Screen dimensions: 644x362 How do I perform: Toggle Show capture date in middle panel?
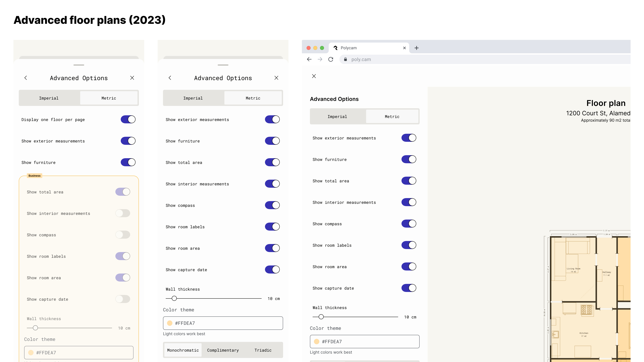[272, 270]
